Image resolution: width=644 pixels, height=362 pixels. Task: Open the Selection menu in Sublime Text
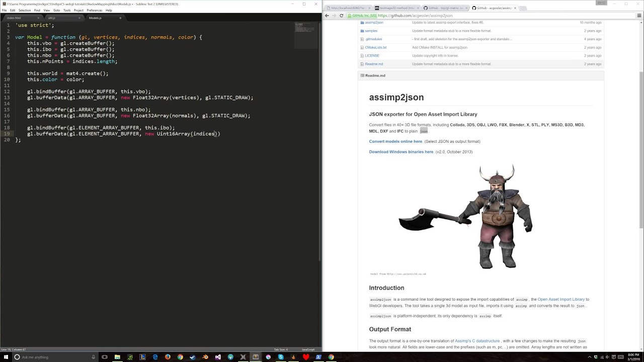[25, 10]
